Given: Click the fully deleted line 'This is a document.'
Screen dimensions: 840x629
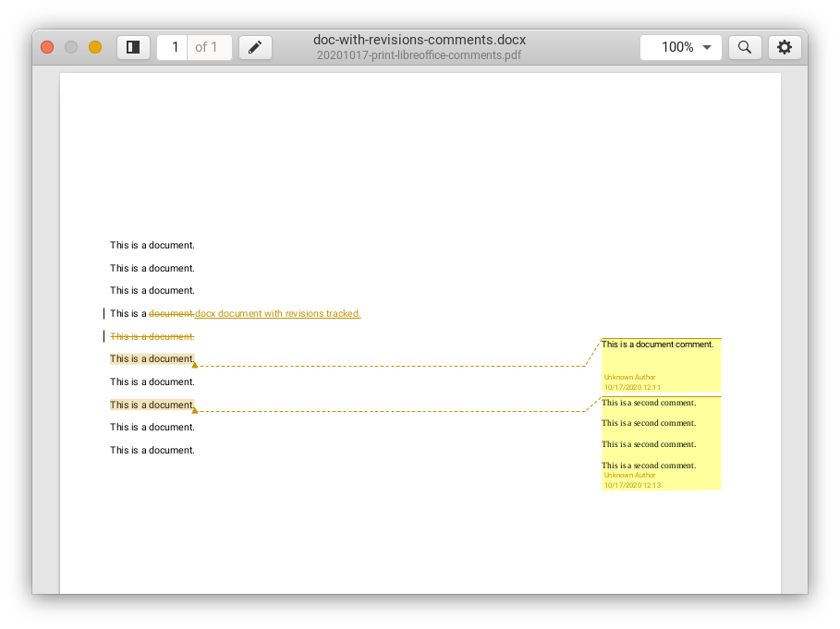Looking at the screenshot, I should pos(152,337).
